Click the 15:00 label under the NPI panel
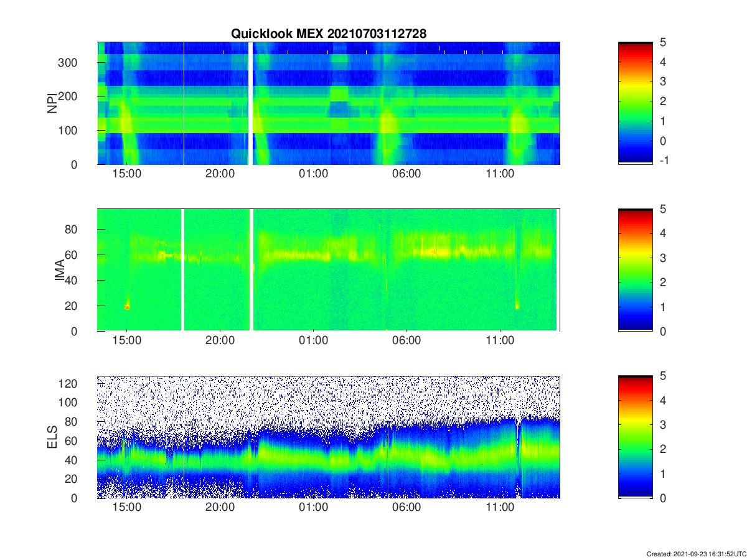The image size is (747, 560). [126, 175]
